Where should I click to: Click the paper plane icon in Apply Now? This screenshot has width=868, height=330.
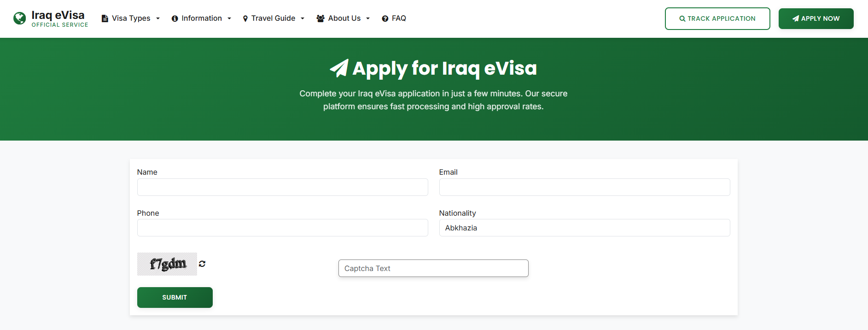[796, 18]
